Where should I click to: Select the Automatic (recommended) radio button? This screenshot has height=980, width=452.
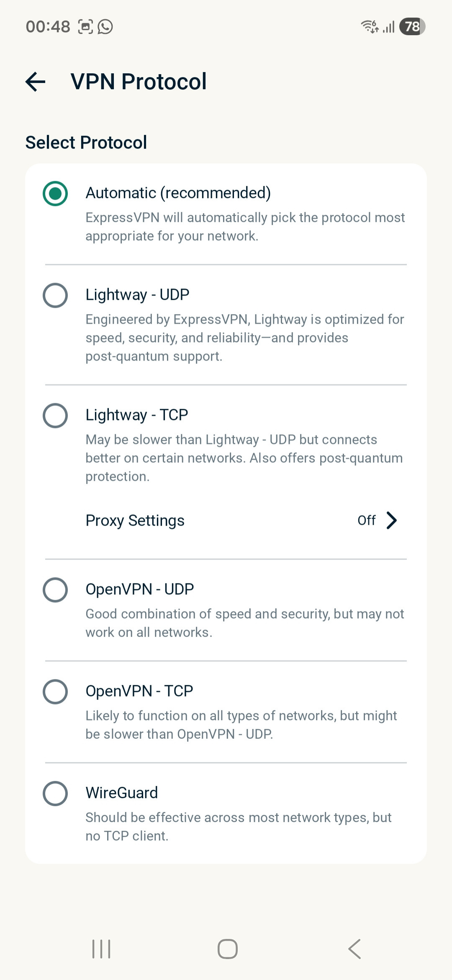pyautogui.click(x=55, y=193)
